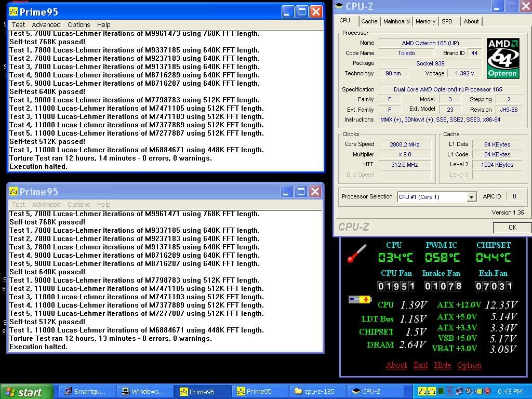This screenshot has height=399, width=532.
Task: Click the Package field showing Socket 939
Action: (430, 63)
